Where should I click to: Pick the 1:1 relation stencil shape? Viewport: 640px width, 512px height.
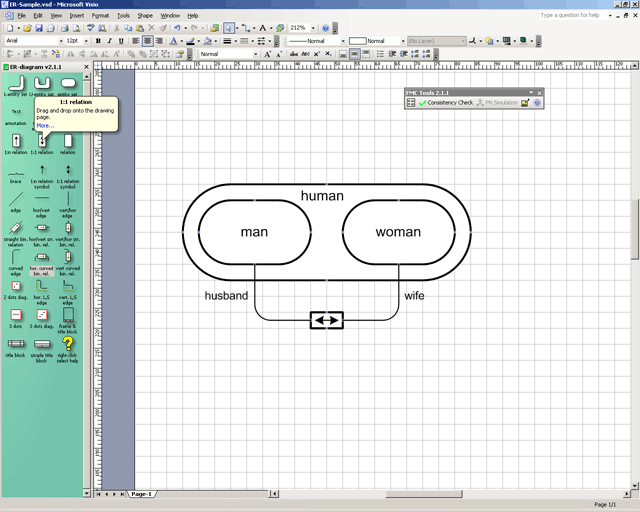42,141
